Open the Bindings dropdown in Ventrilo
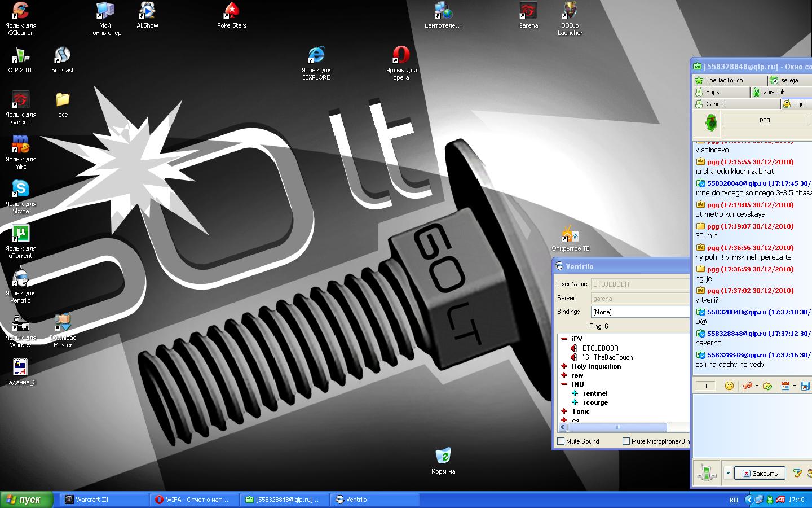This screenshot has height=508, width=812. (641, 312)
